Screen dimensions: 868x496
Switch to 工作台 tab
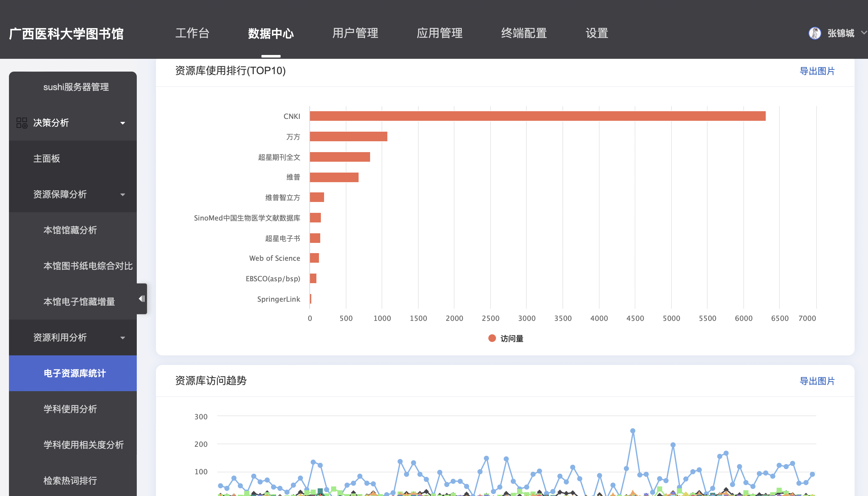point(192,33)
